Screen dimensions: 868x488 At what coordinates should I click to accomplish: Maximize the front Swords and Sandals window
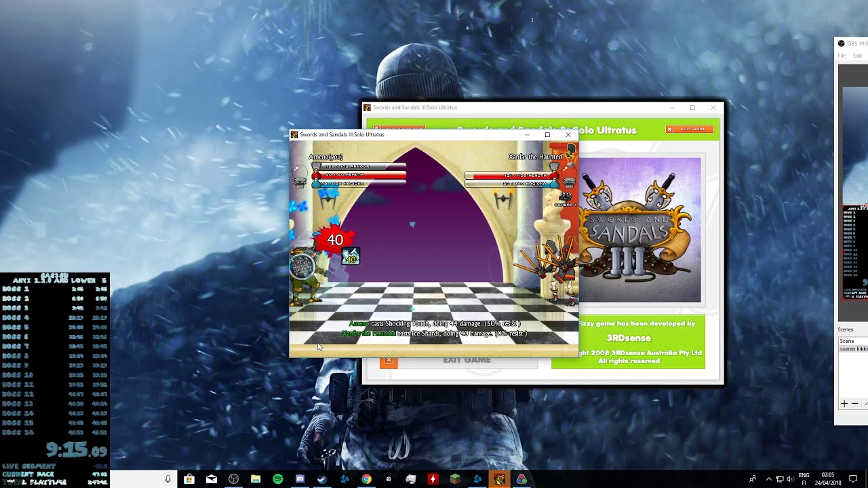pos(547,134)
